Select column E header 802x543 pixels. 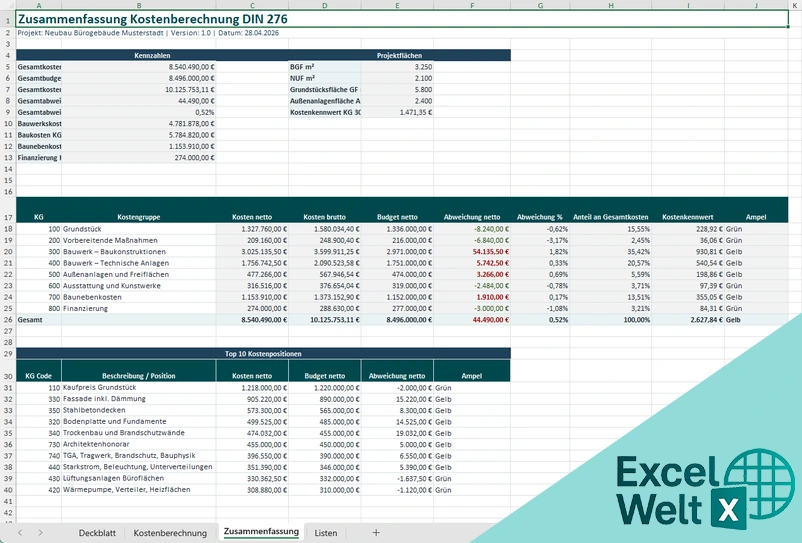397,6
